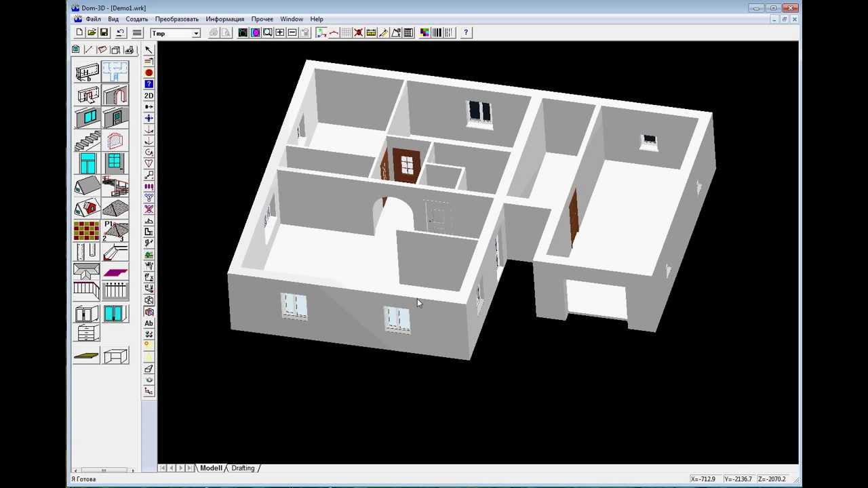Click the New file toolbar icon
This screenshot has height=488, width=868.
(x=79, y=33)
